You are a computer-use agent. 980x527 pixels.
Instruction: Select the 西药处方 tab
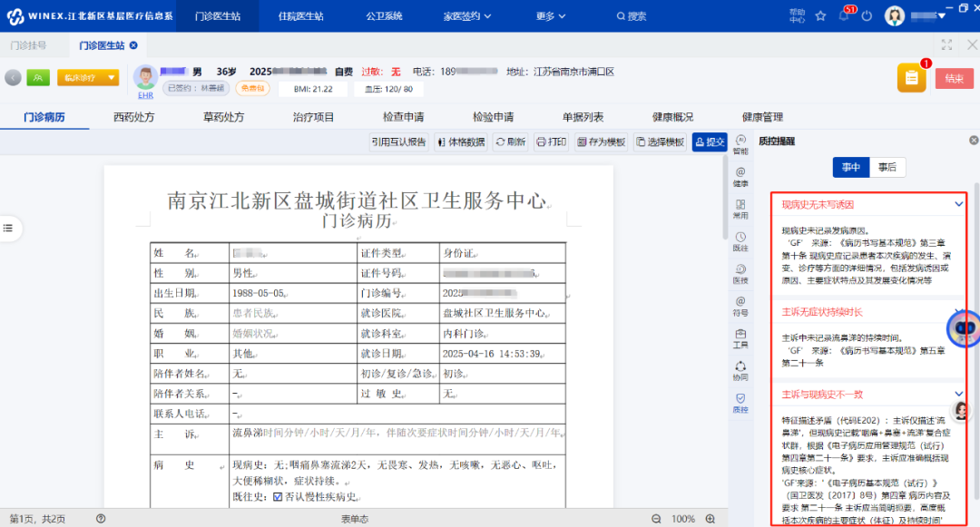(133, 117)
